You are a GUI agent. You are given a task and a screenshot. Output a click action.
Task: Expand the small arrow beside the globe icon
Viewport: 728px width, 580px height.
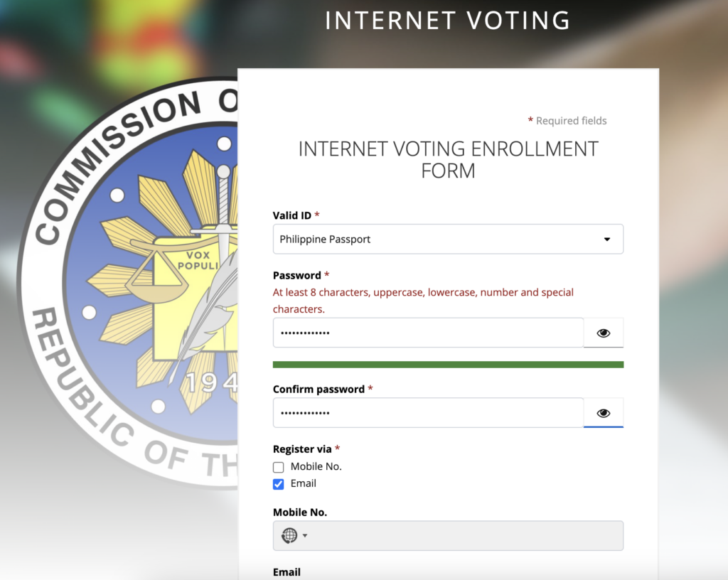[305, 536]
